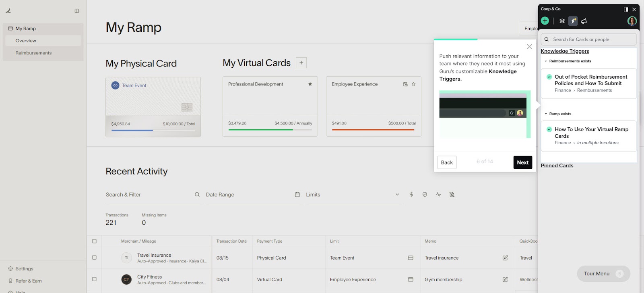Toggle the Guru panel dock icon
This screenshot has height=293, width=644.
626,9
